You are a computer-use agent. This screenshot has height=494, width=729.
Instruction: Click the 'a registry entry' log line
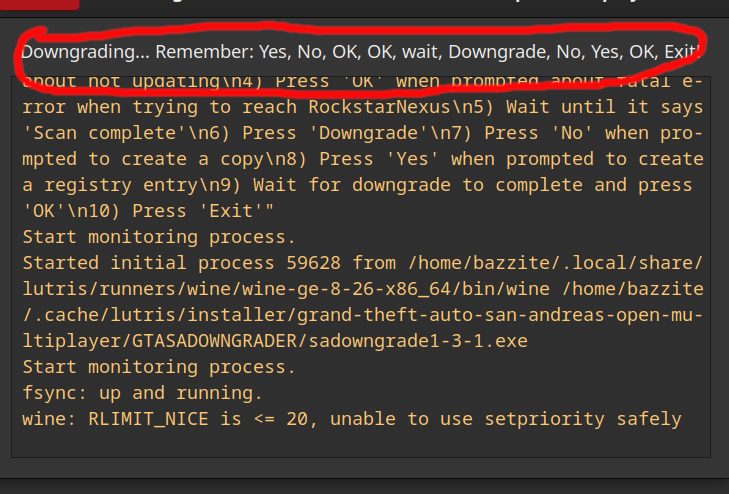(357, 185)
